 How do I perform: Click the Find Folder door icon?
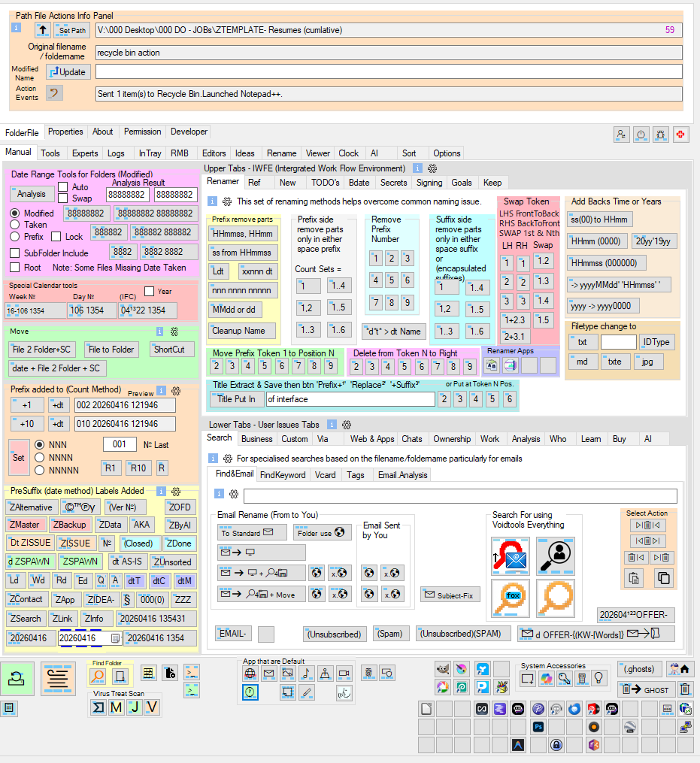[120, 675]
